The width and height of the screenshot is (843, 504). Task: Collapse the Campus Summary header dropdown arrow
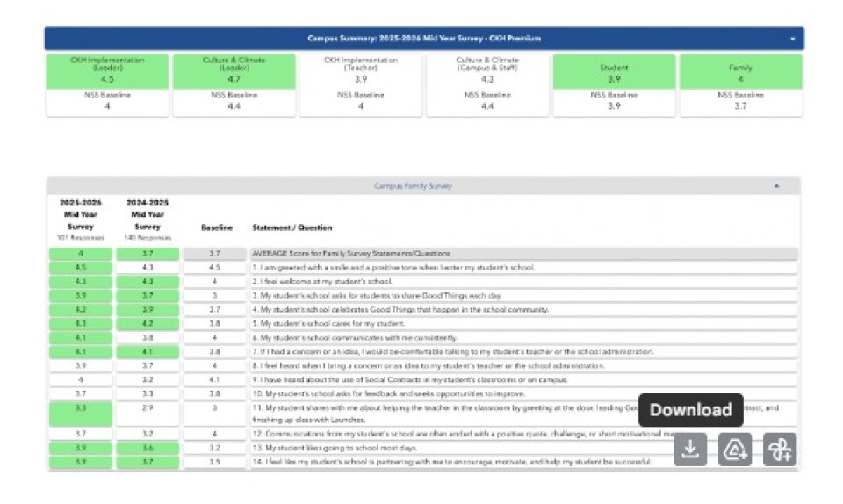point(792,39)
